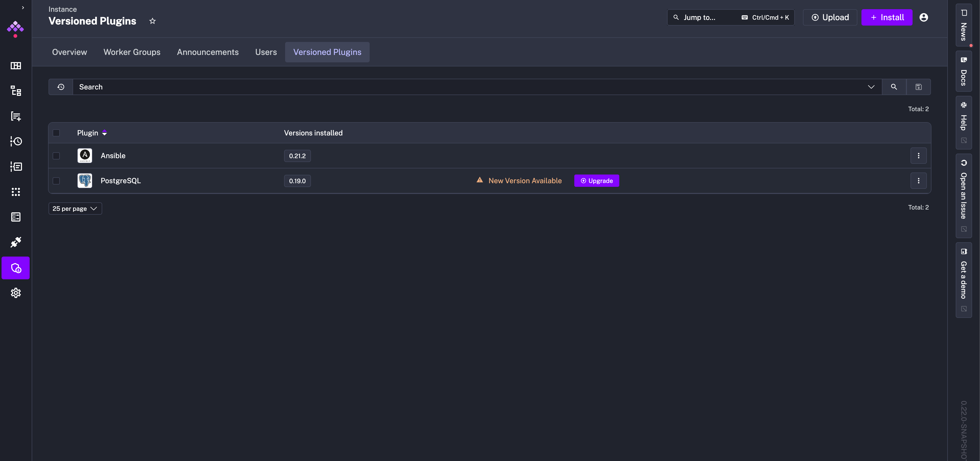Screen dimensions: 980x461
Task: Save the current search filter
Action: [918, 87]
